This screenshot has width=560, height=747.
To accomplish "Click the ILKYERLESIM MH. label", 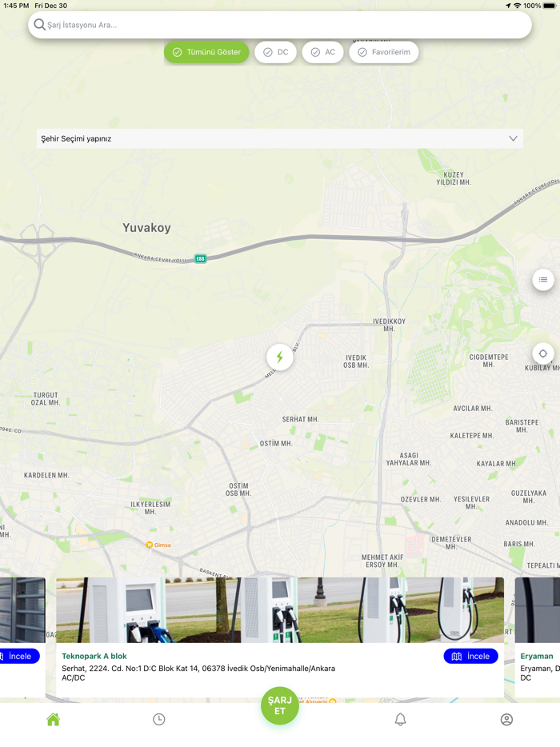I will click(x=150, y=508).
